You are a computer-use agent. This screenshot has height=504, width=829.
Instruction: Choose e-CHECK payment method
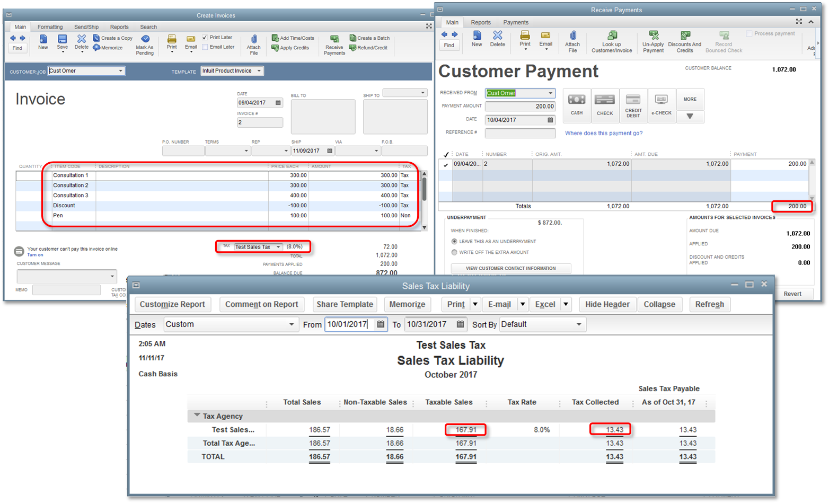pos(662,105)
